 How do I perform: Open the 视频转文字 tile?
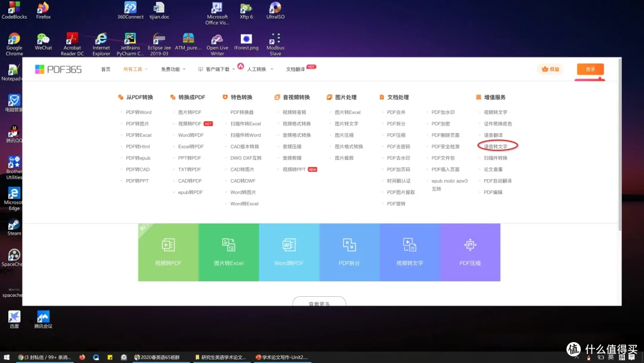click(x=410, y=253)
